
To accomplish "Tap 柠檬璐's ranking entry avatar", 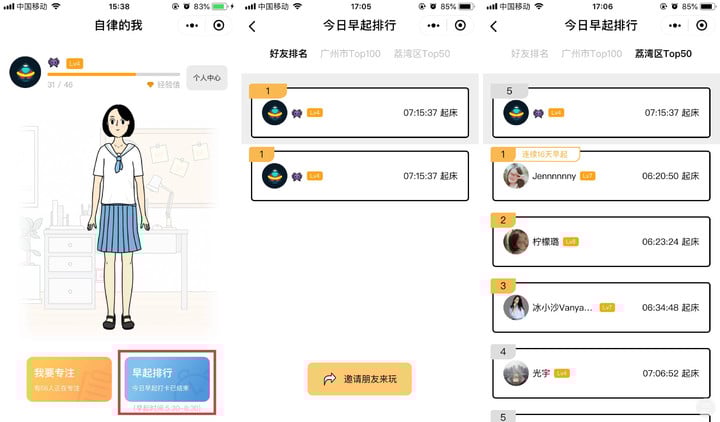I will tap(516, 242).
